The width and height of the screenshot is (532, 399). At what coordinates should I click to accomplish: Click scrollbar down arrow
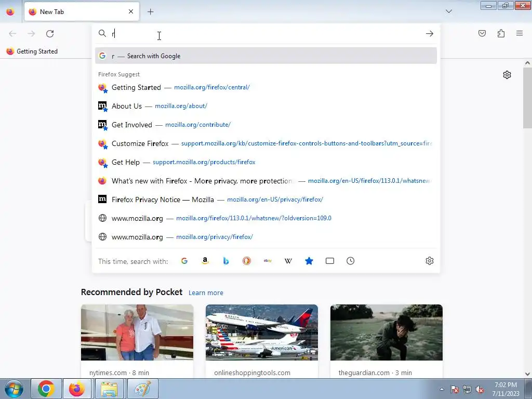coord(527,374)
